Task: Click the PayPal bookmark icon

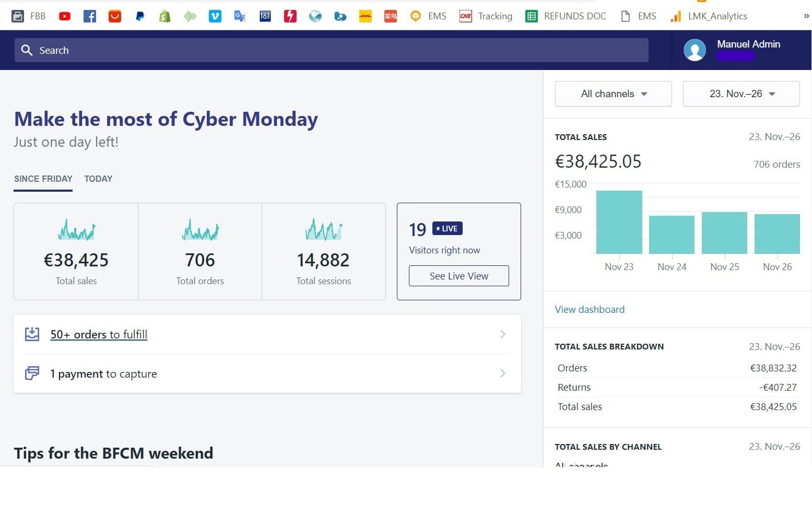Action: pyautogui.click(x=139, y=16)
